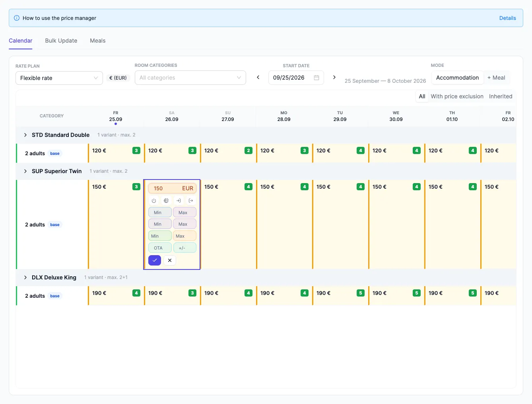The image size is (532, 404).
Task: Cancel price edit with the X button
Action: click(x=170, y=260)
